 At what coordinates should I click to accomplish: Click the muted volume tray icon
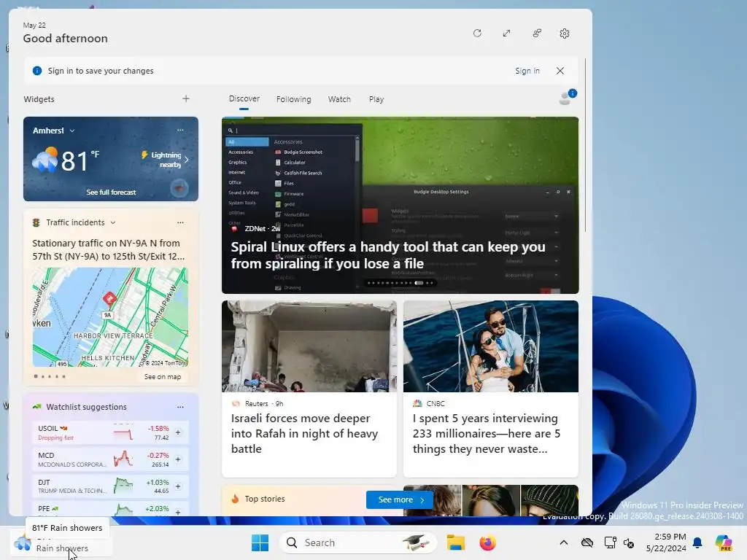(x=628, y=542)
